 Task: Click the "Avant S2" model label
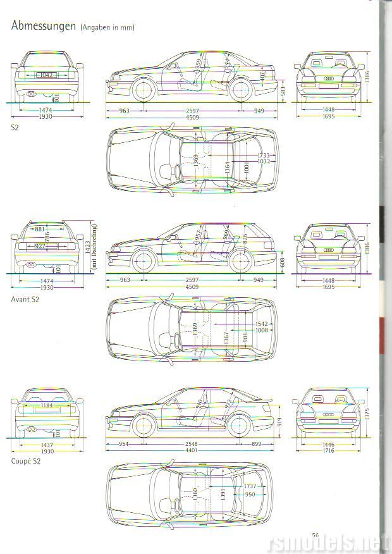coord(25,299)
